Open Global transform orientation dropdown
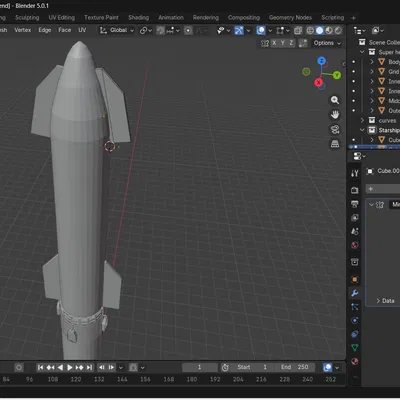 coord(117,30)
